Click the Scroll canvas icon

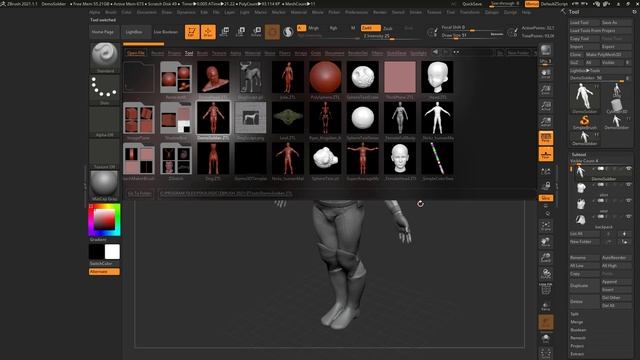546,73
